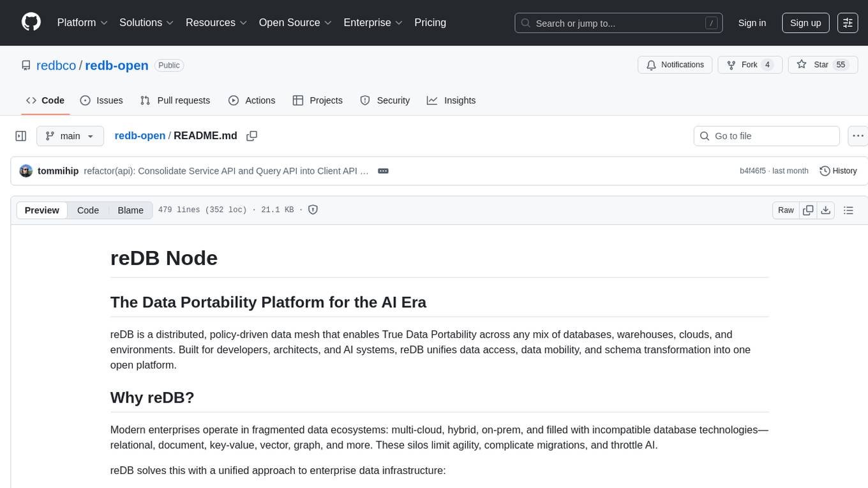
Task: Click the Sign up button
Action: [805, 23]
